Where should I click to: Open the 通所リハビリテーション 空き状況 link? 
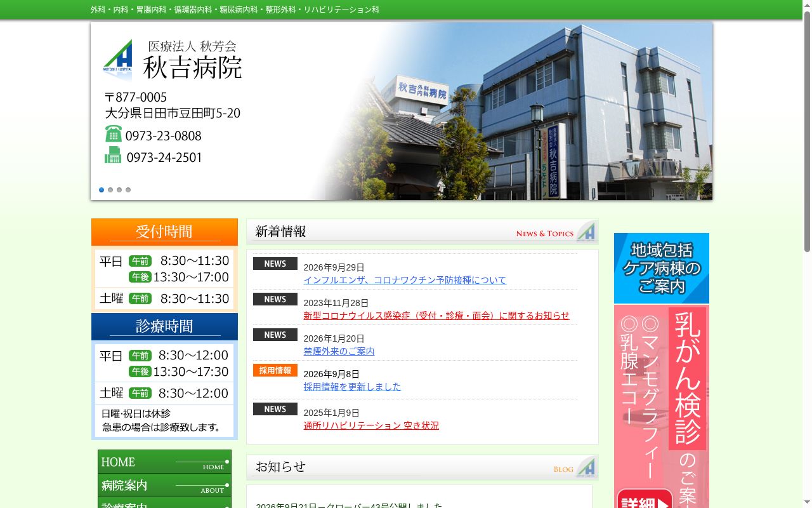coord(371,425)
